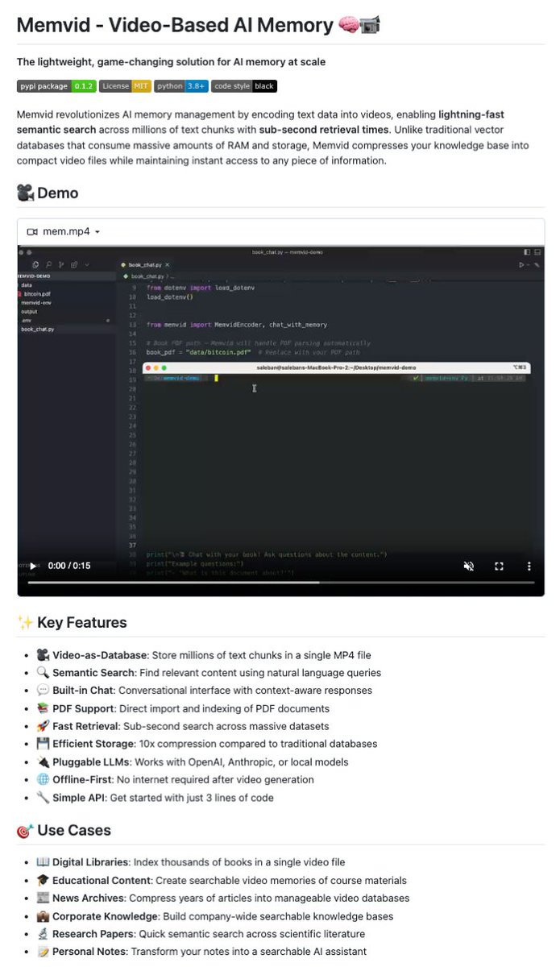Enter fullscreen mode for the video

[499, 566]
